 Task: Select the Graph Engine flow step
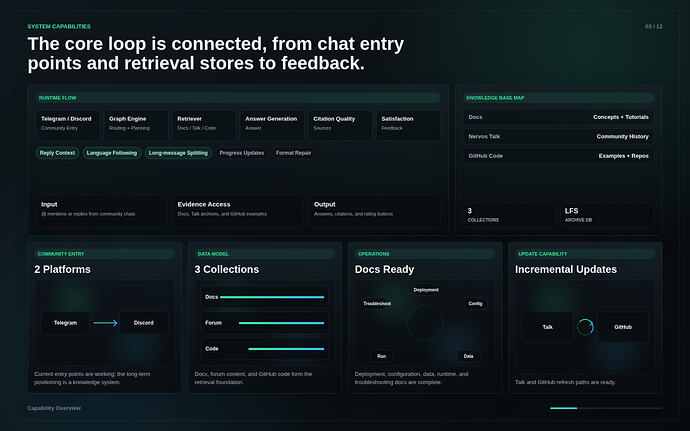click(136, 125)
